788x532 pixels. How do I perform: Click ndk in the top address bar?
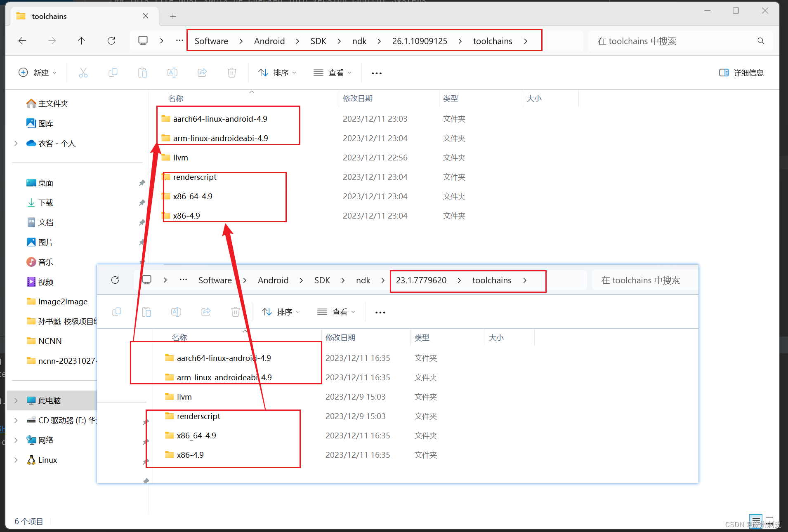[359, 41]
